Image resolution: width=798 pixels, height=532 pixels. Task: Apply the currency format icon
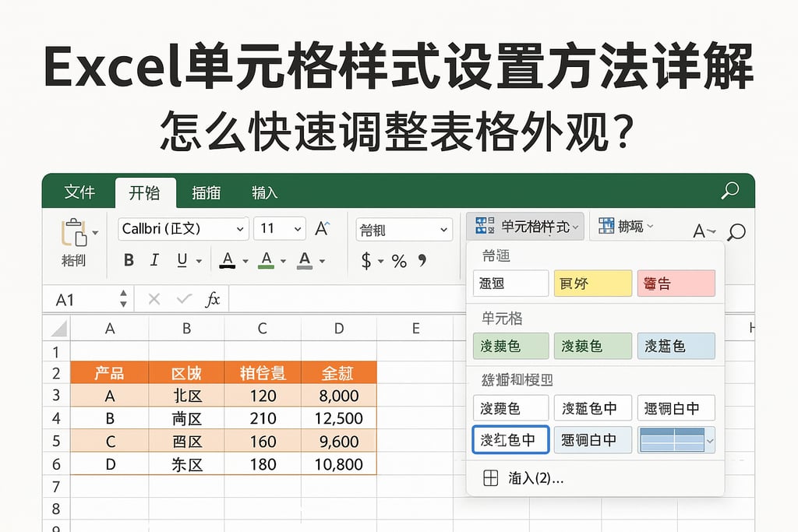[365, 261]
